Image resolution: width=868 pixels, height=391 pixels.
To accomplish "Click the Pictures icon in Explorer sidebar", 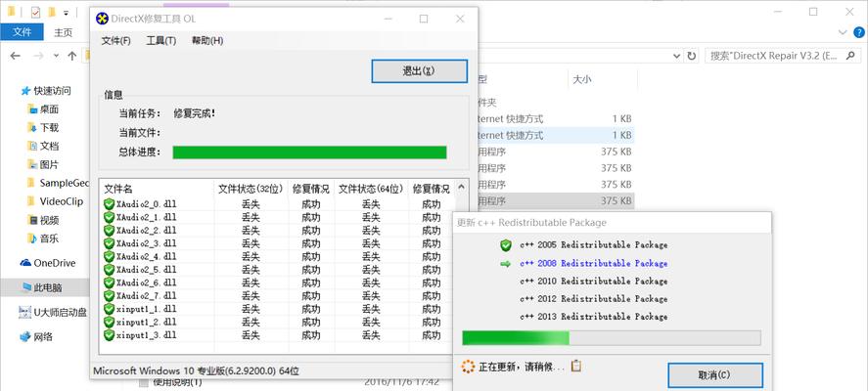I will click(32, 164).
